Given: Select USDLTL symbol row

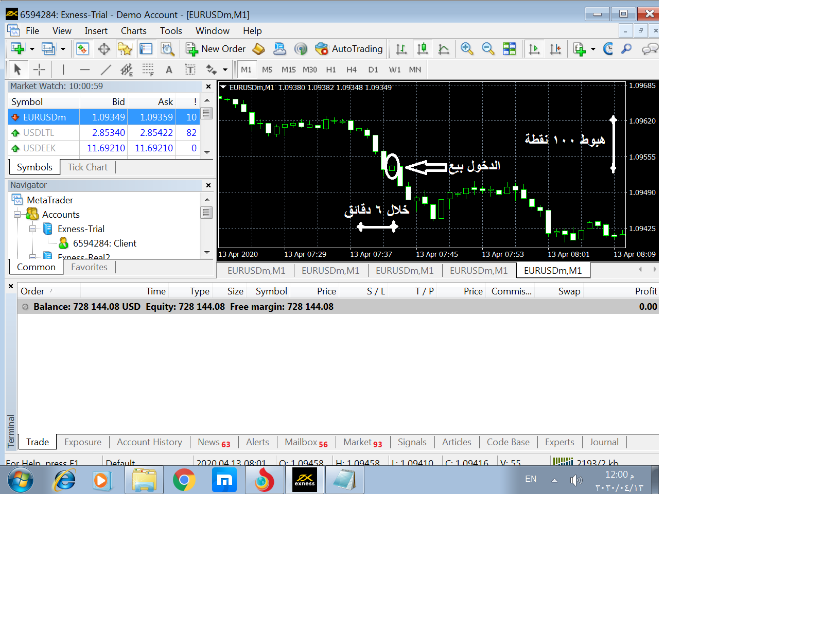Looking at the screenshot, I should [104, 133].
